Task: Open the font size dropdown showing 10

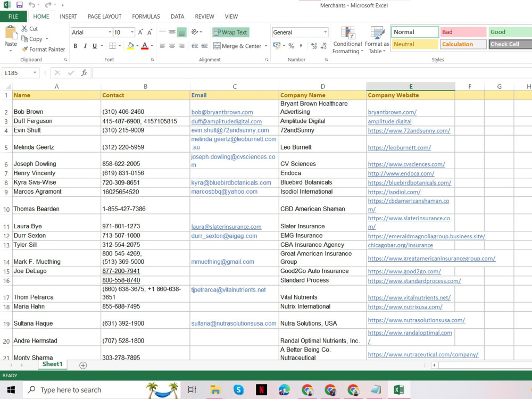Action: pyautogui.click(x=132, y=32)
